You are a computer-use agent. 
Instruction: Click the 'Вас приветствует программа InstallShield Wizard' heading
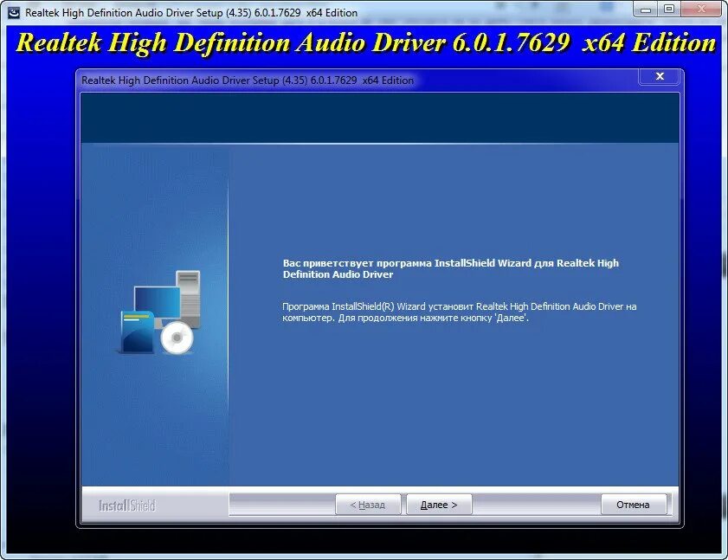point(450,268)
